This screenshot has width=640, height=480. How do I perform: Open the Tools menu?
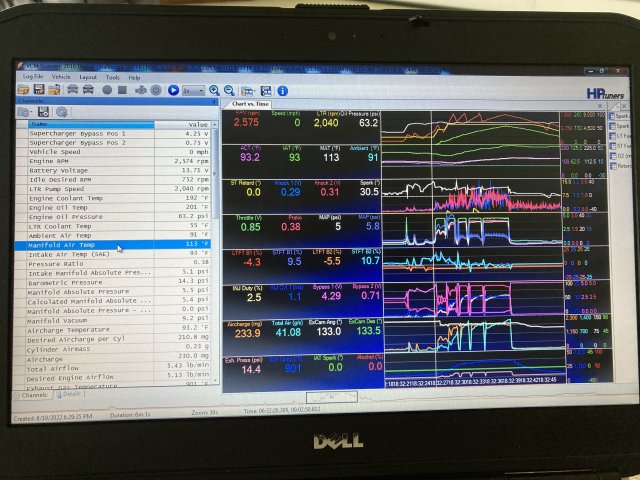coord(112,77)
